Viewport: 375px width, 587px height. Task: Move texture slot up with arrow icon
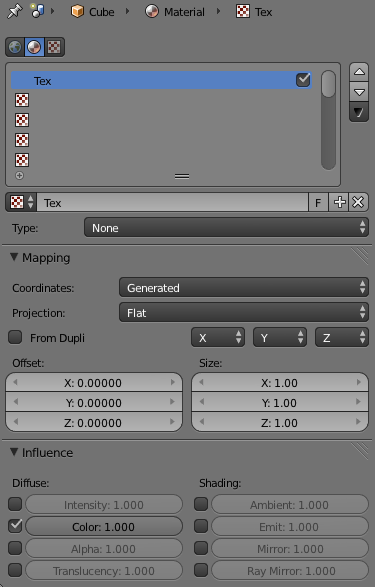pos(359,72)
